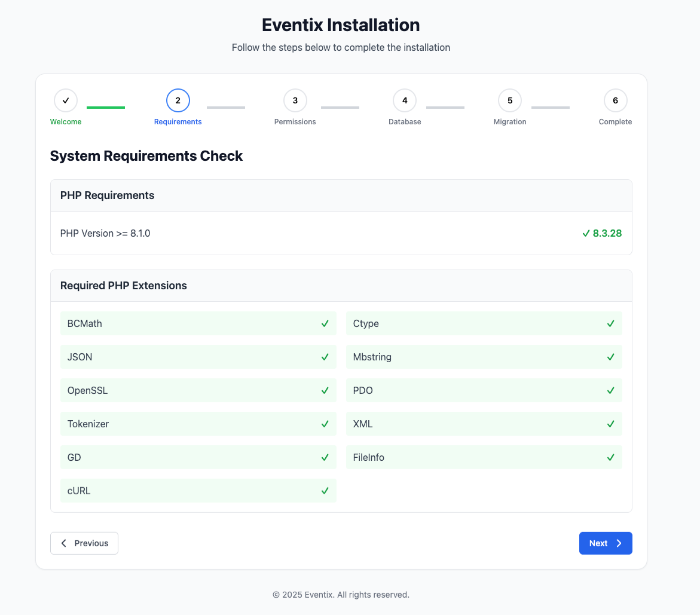The image size is (700, 615).
Task: Go back using the Previous button
Action: point(84,543)
